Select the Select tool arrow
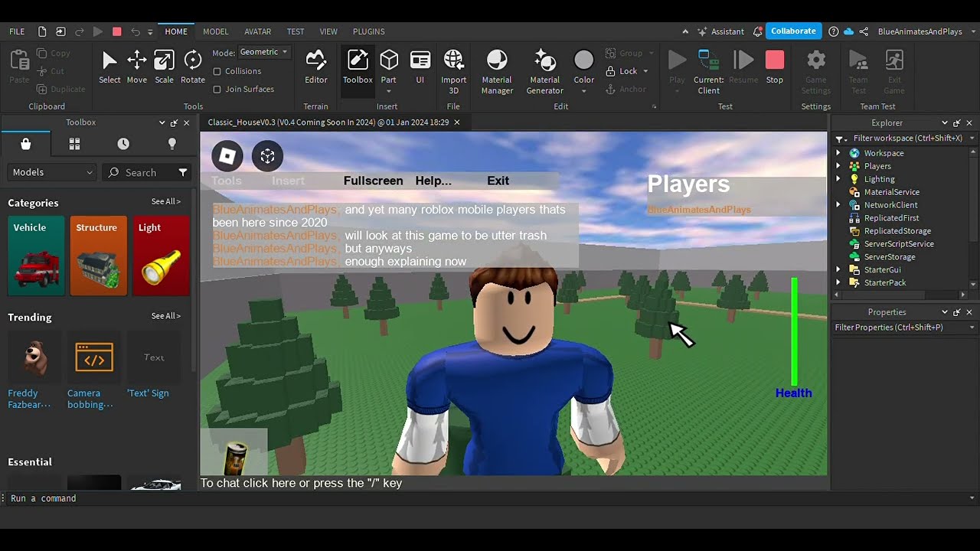980x551 pixels. pyautogui.click(x=109, y=67)
